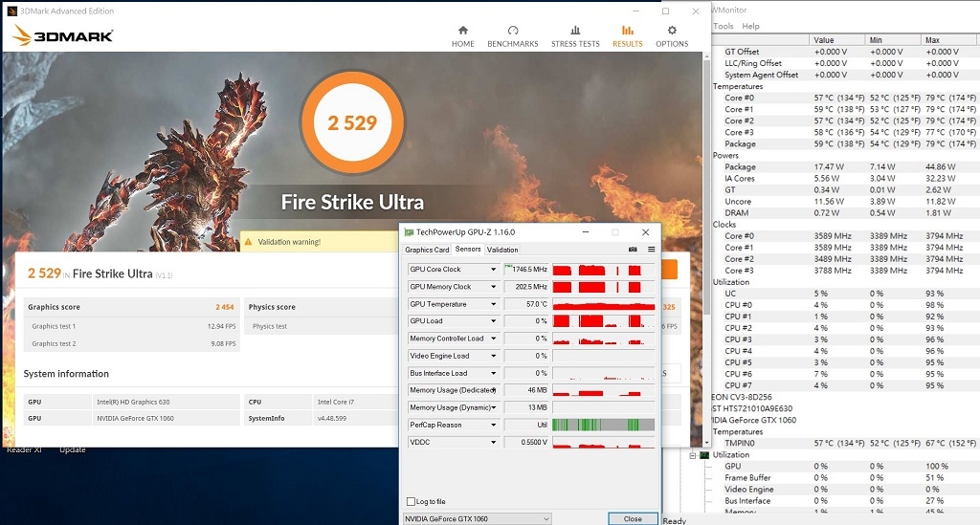Click the Value column header in HWMonitor

pos(836,40)
